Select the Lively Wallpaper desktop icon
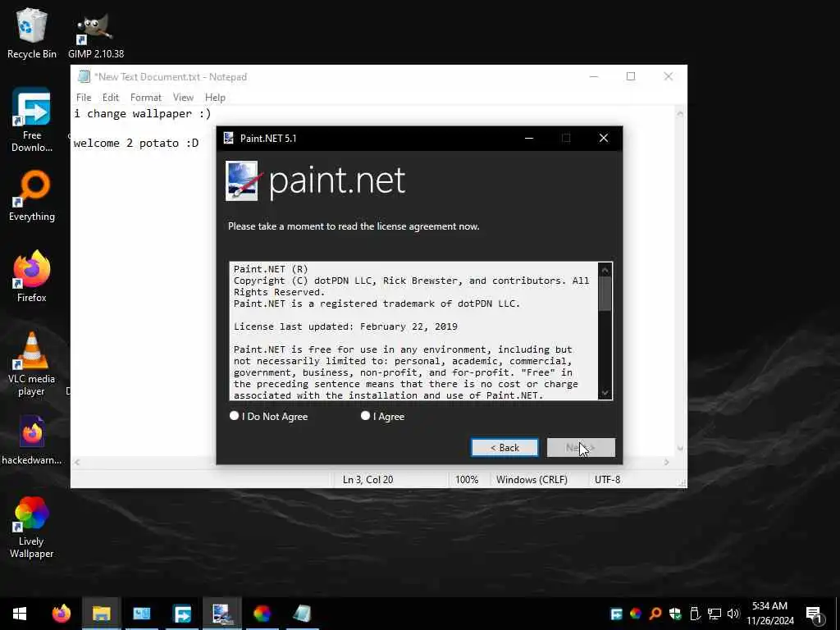840x630 pixels. coord(32,527)
